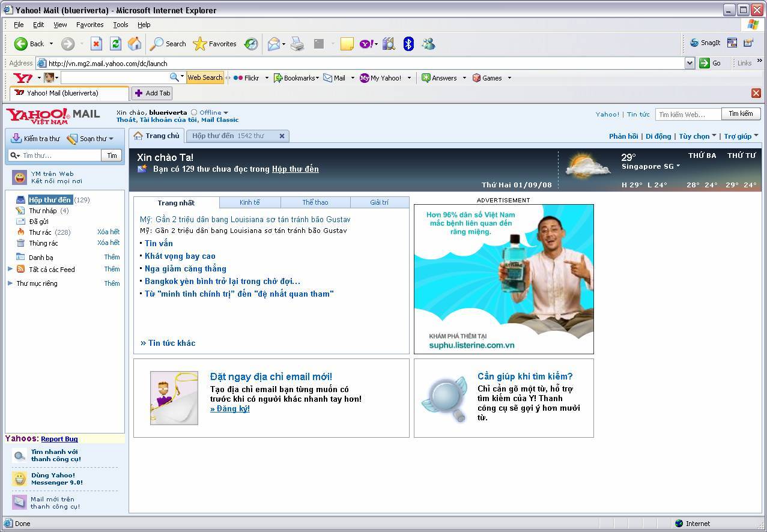
Task: Click Web Search button in Yahoo toolbar
Action: click(x=205, y=77)
